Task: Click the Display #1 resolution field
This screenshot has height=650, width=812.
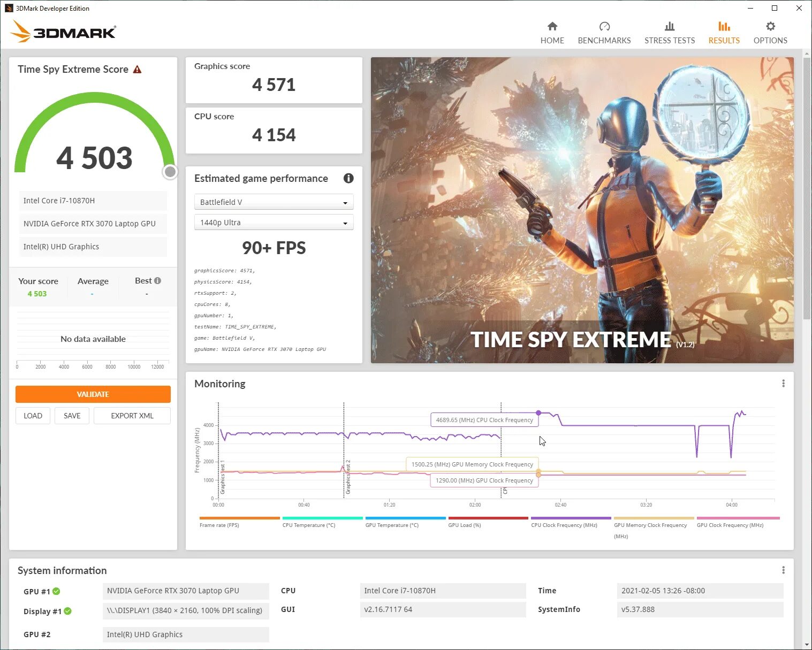Action: (x=186, y=610)
